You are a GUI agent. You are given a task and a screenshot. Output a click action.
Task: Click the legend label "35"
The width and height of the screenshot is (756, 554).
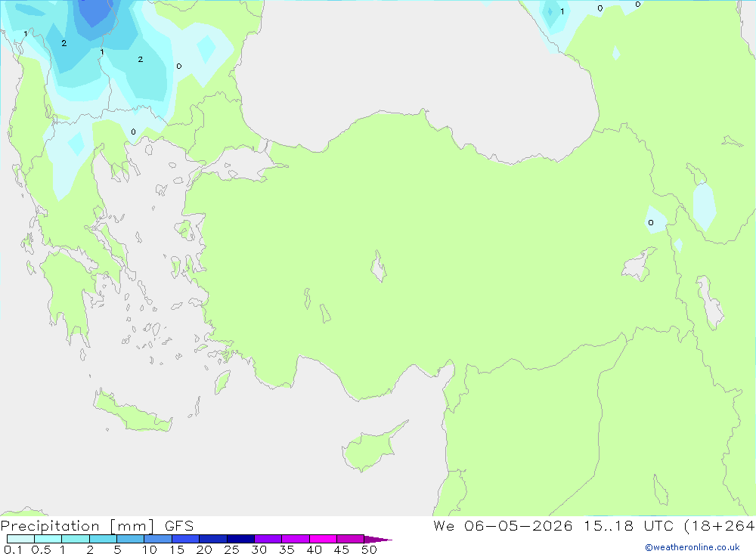pos(287,549)
